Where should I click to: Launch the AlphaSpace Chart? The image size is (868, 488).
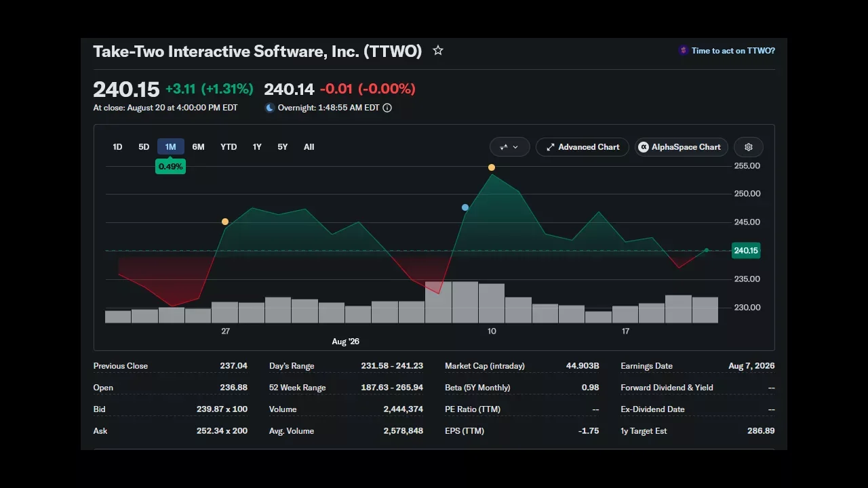tap(682, 147)
